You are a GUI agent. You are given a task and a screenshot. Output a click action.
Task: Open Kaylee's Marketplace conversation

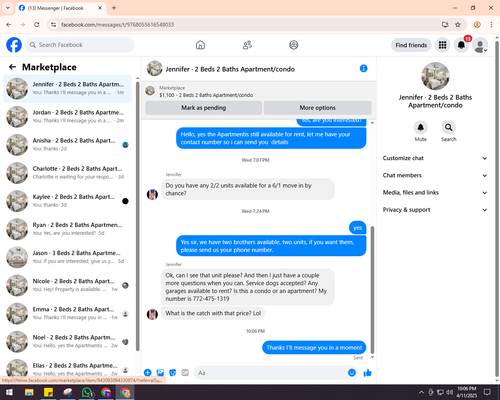click(67, 201)
